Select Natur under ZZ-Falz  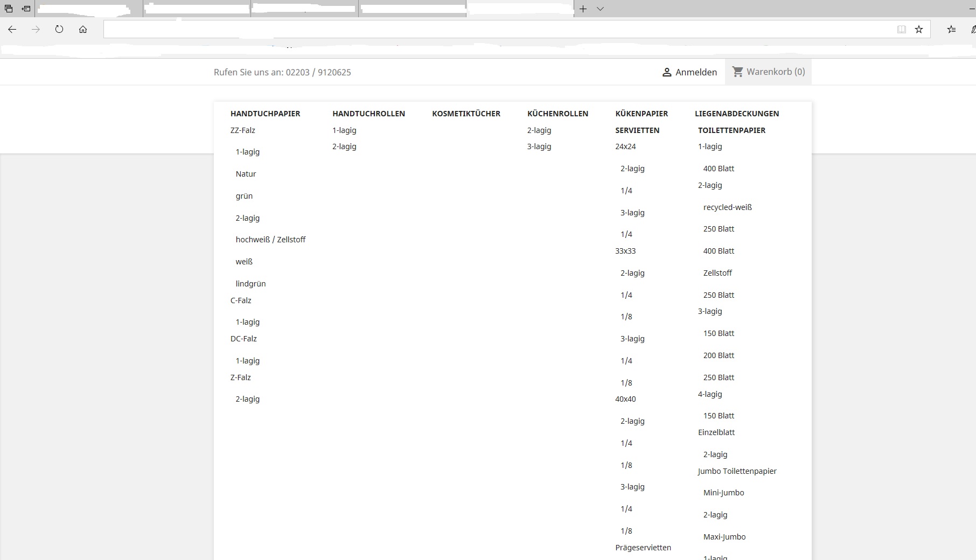pos(246,174)
